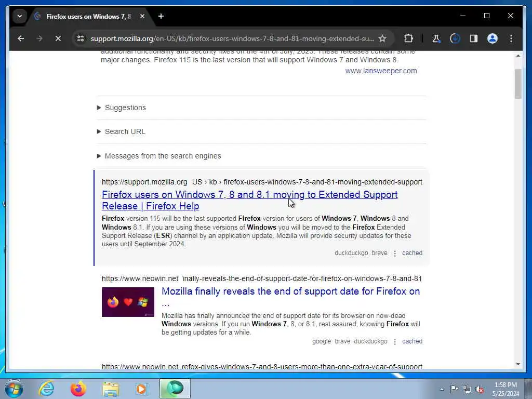View site information icon in address bar

(x=81, y=38)
